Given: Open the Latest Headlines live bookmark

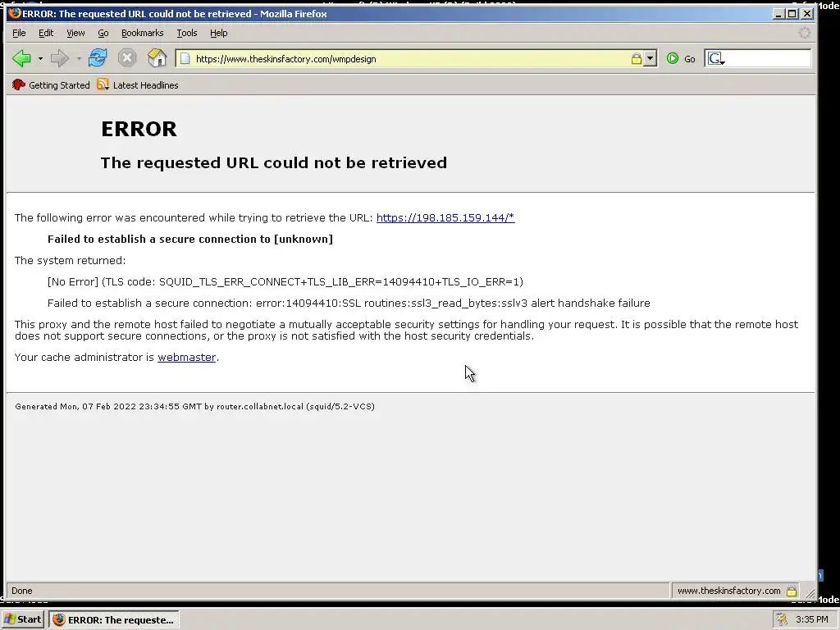Looking at the screenshot, I should coord(138,84).
